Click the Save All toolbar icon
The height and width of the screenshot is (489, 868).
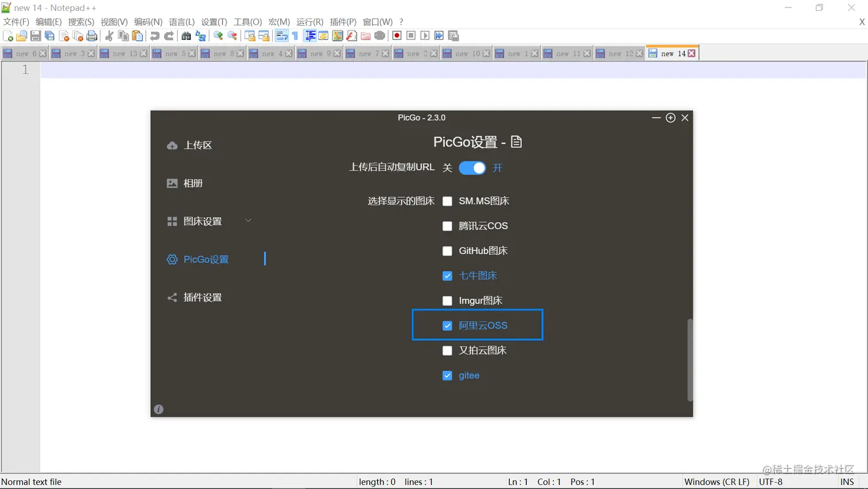(49, 36)
